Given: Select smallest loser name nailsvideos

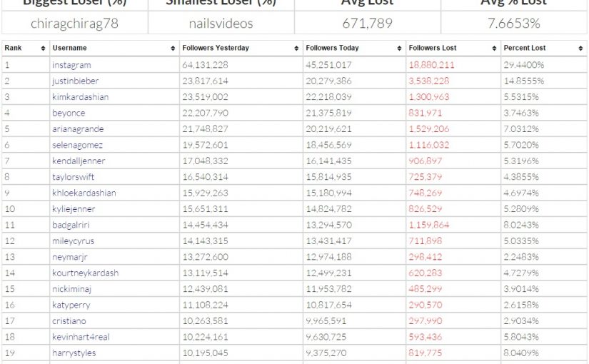Looking at the screenshot, I should pos(221,24).
